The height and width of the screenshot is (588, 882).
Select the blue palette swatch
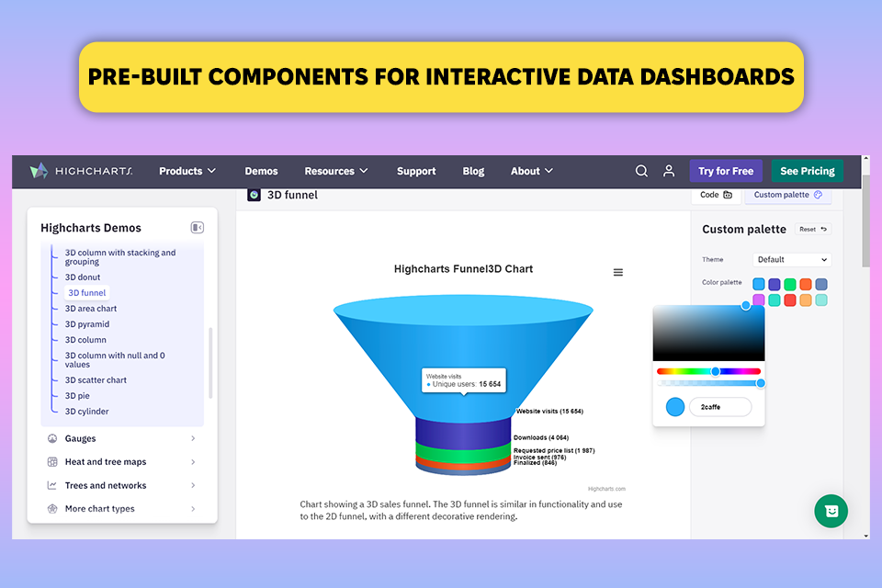coord(759,284)
